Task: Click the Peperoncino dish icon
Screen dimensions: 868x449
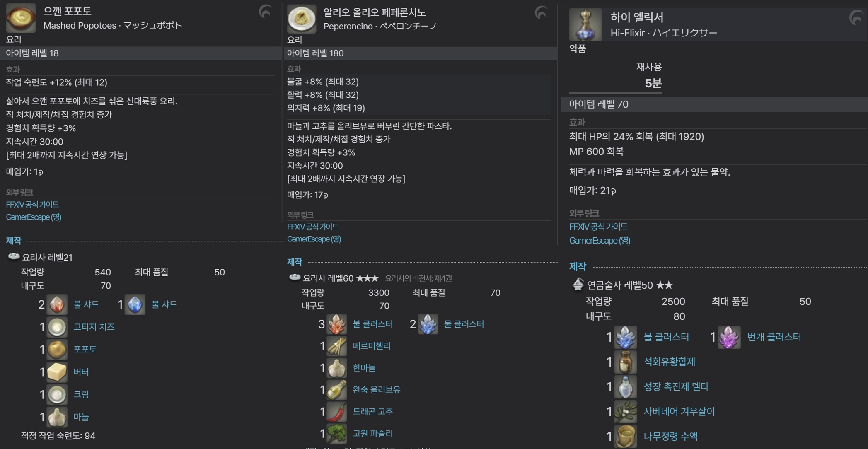Action: 302,19
